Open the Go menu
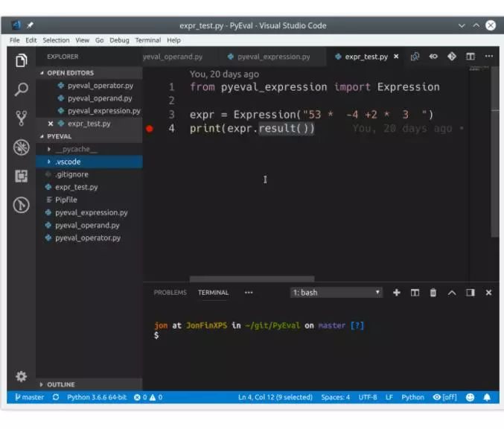The width and height of the screenshot is (504, 429). click(x=99, y=40)
